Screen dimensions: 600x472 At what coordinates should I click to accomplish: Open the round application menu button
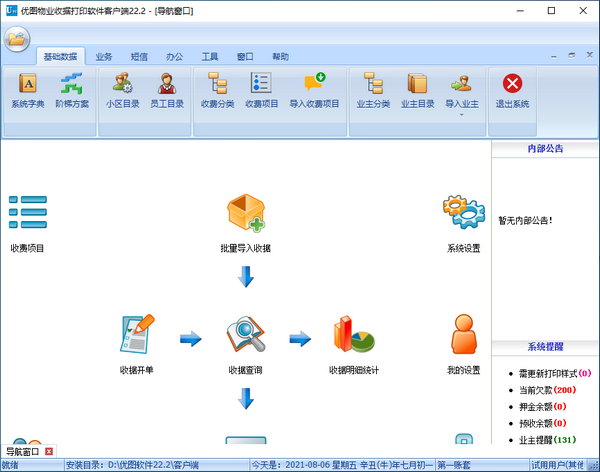pos(17,39)
